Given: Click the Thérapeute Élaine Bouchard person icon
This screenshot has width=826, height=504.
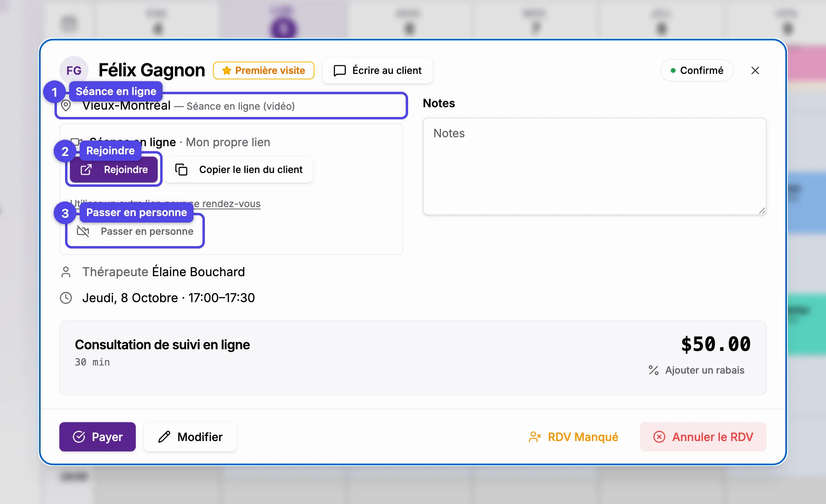Looking at the screenshot, I should coord(66,272).
